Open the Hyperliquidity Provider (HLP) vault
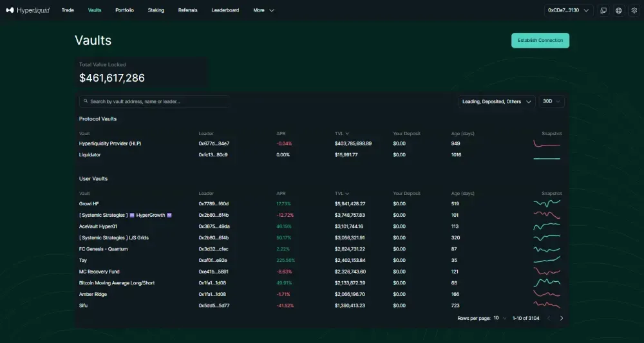The width and height of the screenshot is (644, 343). point(110,144)
